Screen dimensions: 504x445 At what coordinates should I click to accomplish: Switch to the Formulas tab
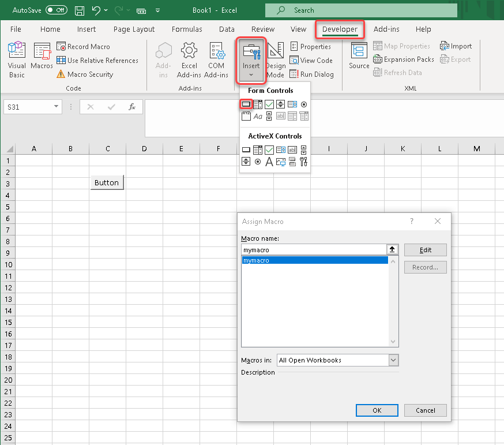tap(187, 29)
